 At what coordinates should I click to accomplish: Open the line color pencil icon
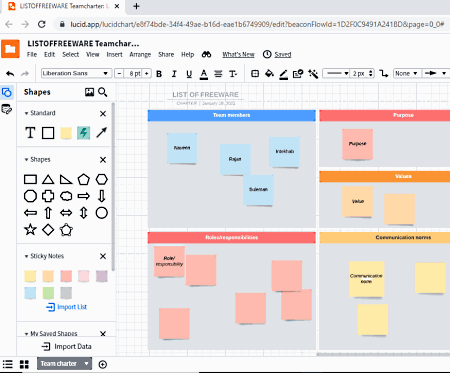click(284, 74)
